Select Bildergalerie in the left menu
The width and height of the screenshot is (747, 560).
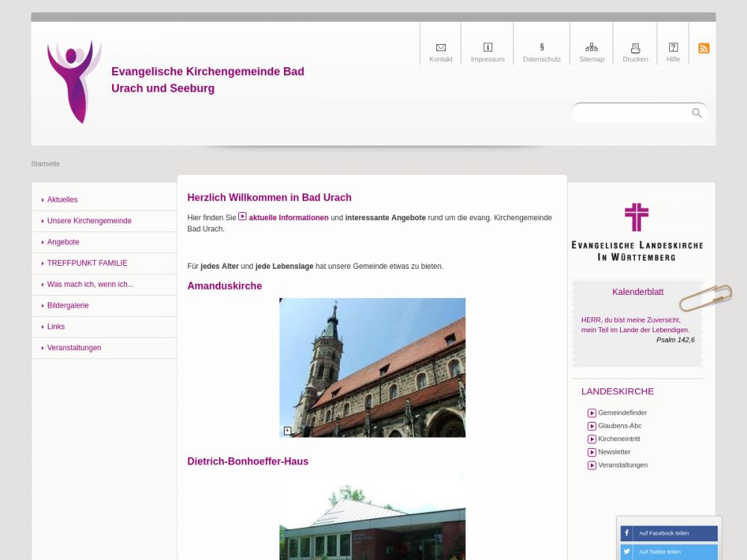tap(68, 305)
